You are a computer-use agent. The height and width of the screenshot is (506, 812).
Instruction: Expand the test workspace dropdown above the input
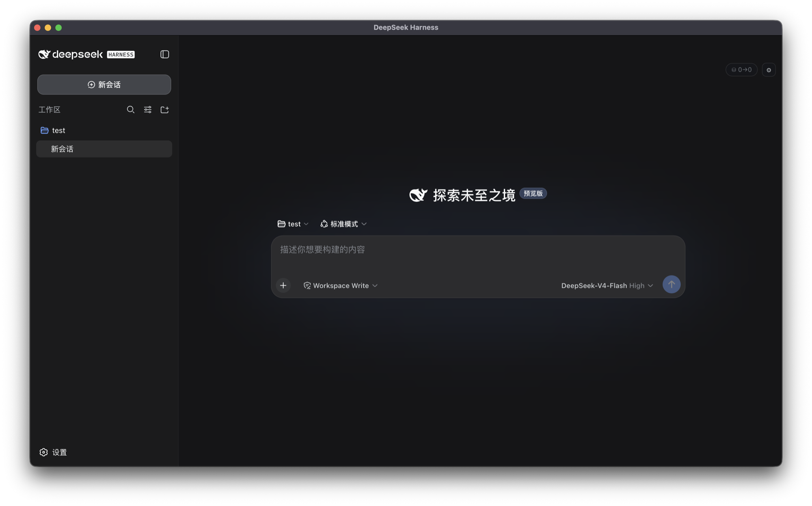coord(293,224)
